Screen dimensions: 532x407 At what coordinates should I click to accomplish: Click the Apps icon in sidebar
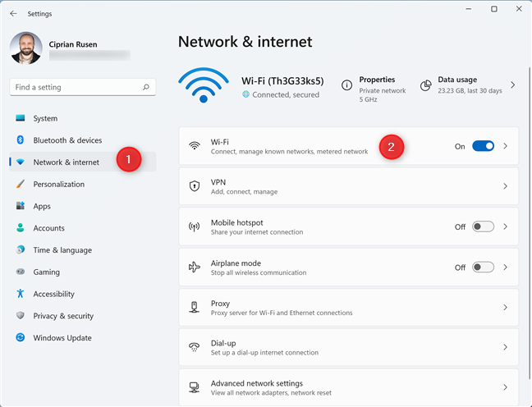(21, 205)
